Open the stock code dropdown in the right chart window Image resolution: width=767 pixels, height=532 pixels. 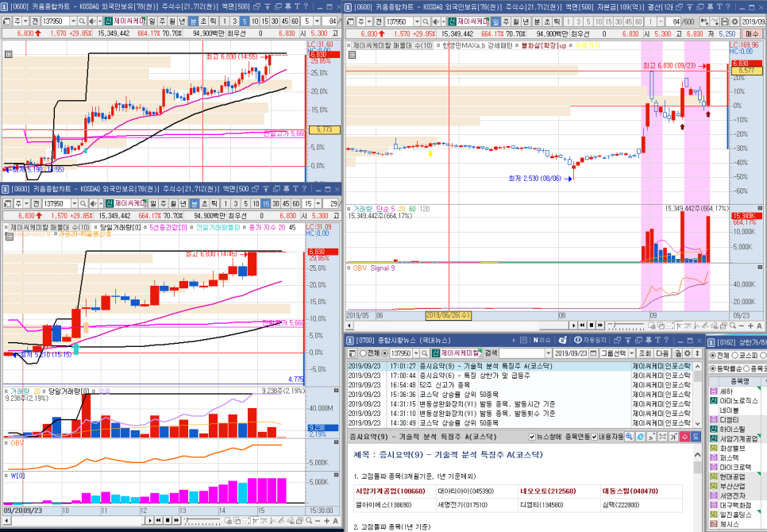[417, 22]
